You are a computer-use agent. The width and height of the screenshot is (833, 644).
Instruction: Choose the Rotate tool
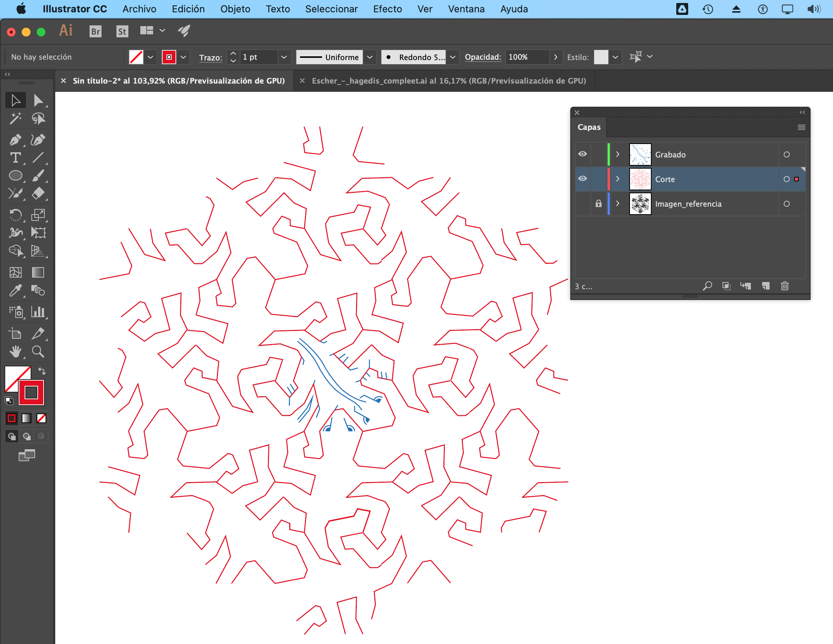(16, 215)
